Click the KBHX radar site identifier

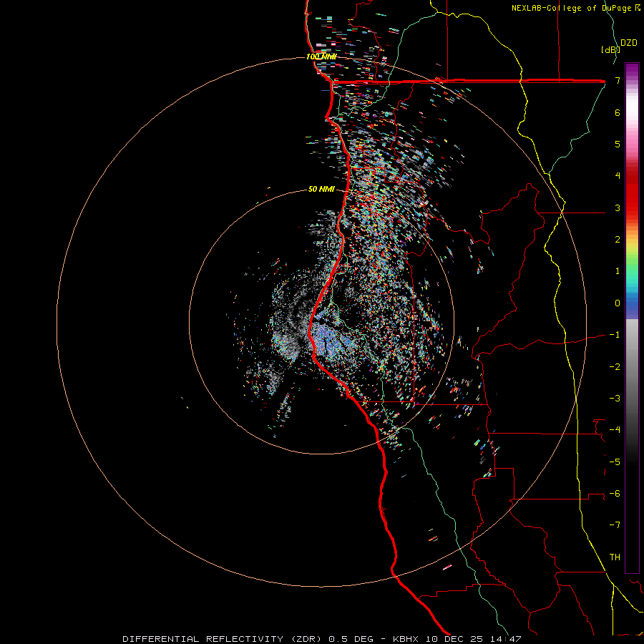click(406, 639)
